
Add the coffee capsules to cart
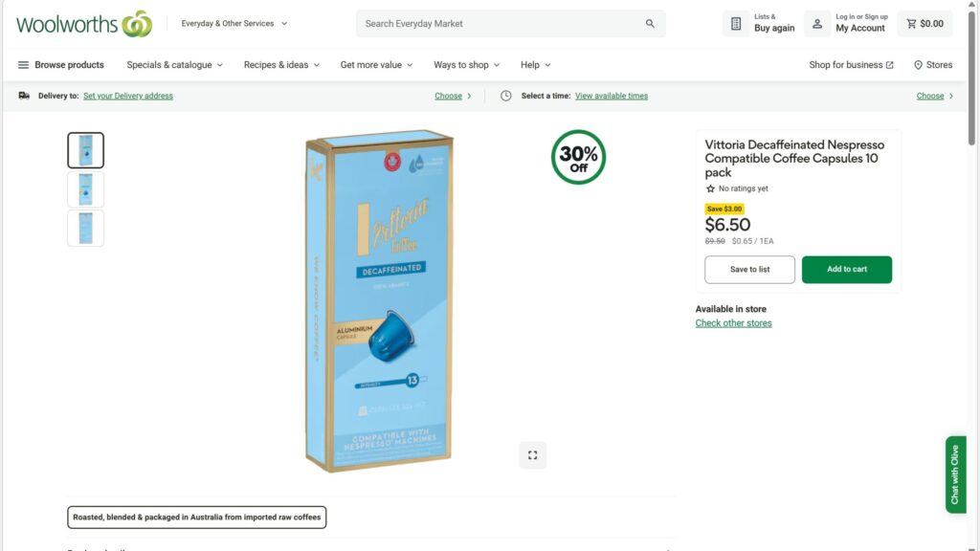[846, 270]
